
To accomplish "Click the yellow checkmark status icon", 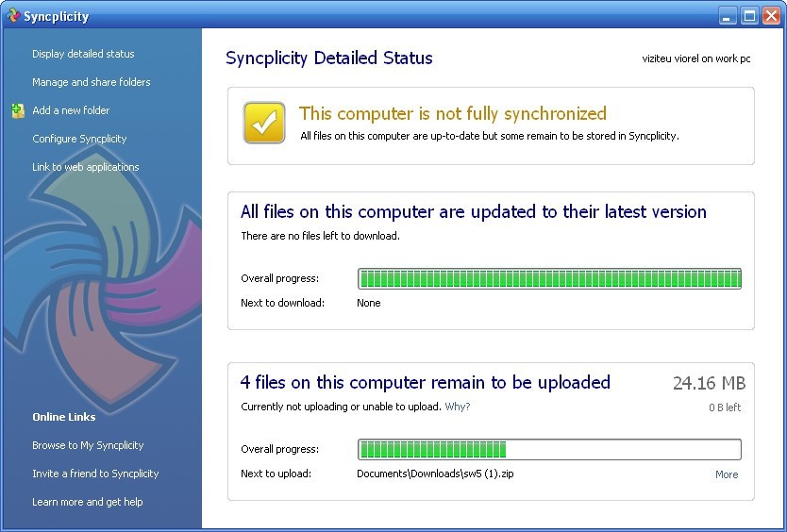I will (264, 123).
